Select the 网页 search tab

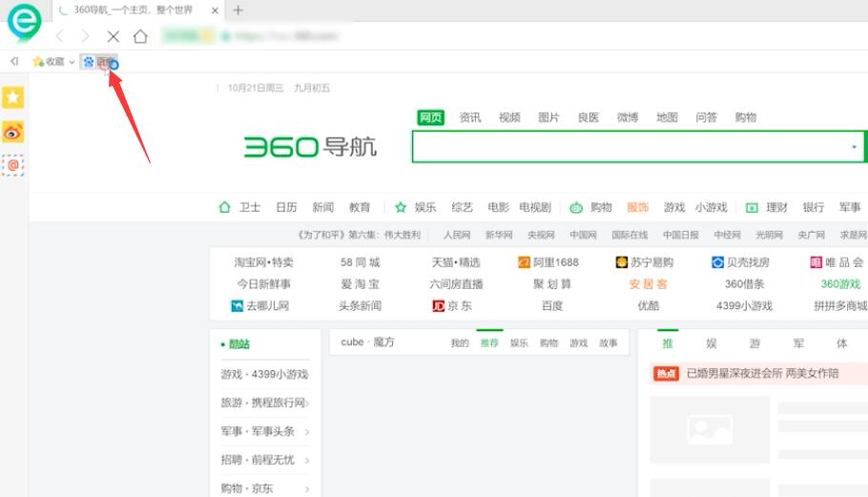[431, 117]
